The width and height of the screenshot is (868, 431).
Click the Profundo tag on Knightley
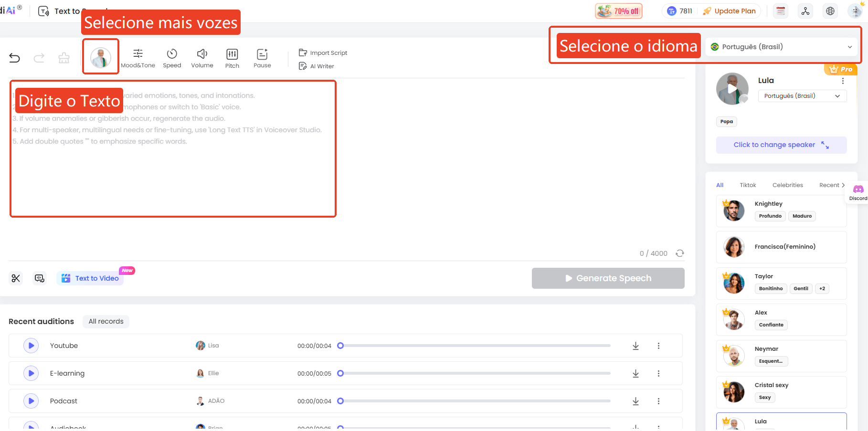(770, 216)
